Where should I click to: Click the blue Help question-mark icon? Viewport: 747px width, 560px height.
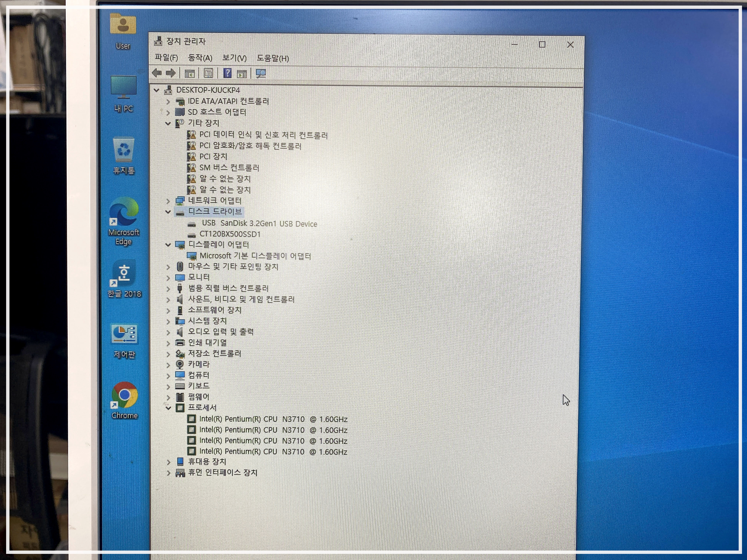227,73
